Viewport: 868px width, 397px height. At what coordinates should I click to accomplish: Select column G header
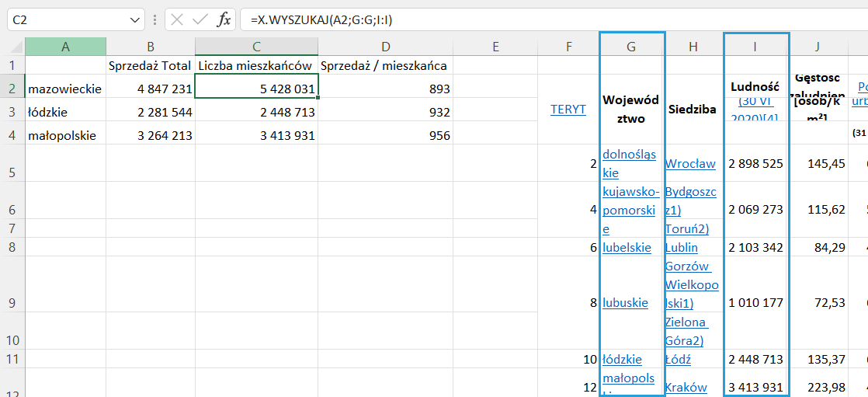coord(631,47)
